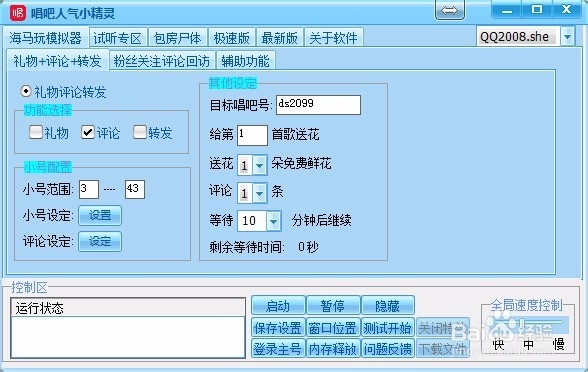Click the 暂停 button

click(x=333, y=306)
